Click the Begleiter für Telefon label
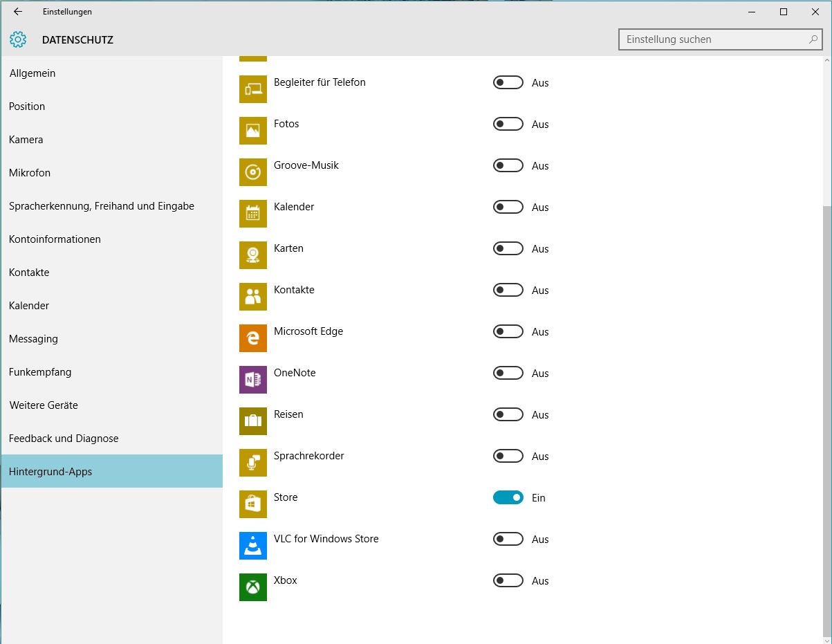832x644 pixels. [x=320, y=82]
